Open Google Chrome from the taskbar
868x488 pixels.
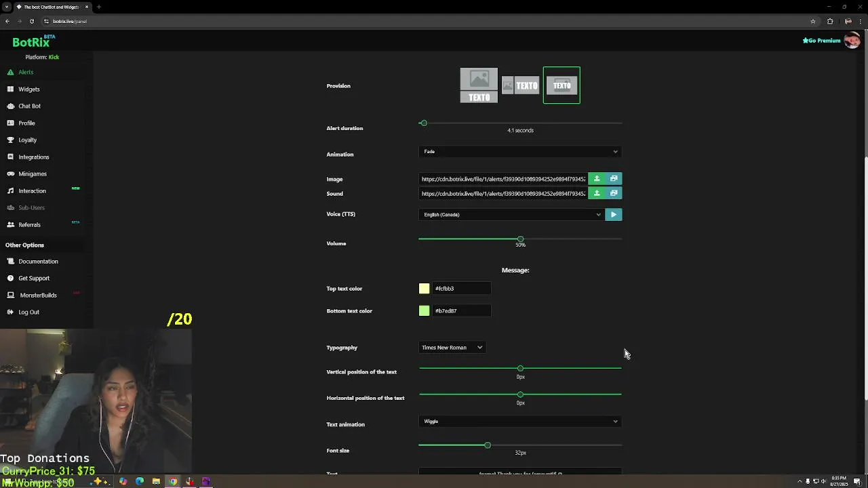point(173,482)
